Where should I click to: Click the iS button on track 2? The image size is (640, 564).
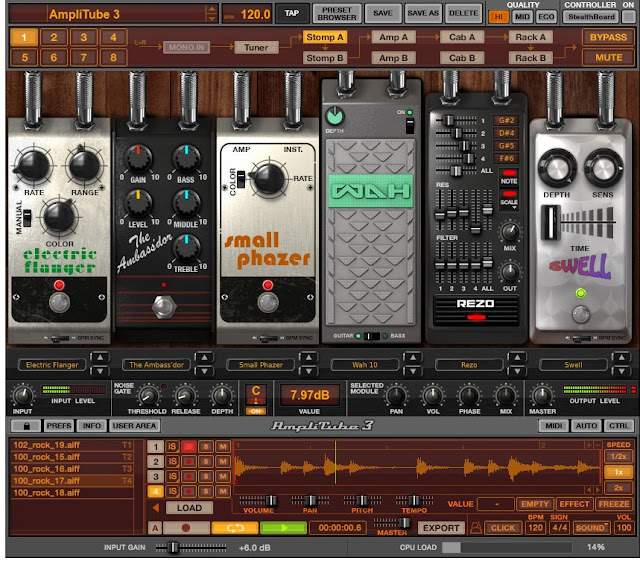click(172, 462)
